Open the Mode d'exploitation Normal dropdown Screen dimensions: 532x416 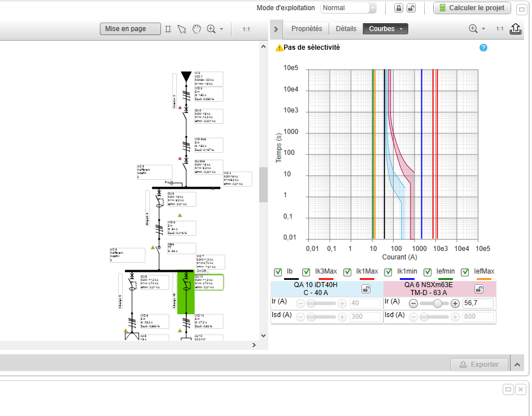tap(348, 8)
